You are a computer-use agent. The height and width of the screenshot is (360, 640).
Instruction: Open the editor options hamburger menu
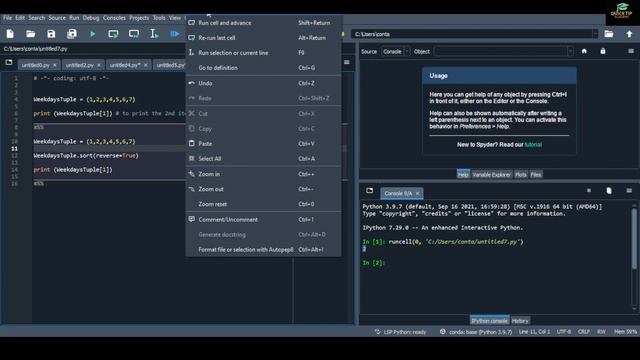click(347, 62)
